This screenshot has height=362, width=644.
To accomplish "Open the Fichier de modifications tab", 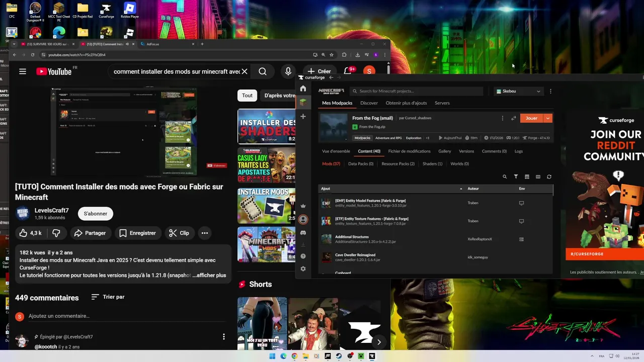I will pyautogui.click(x=409, y=151).
